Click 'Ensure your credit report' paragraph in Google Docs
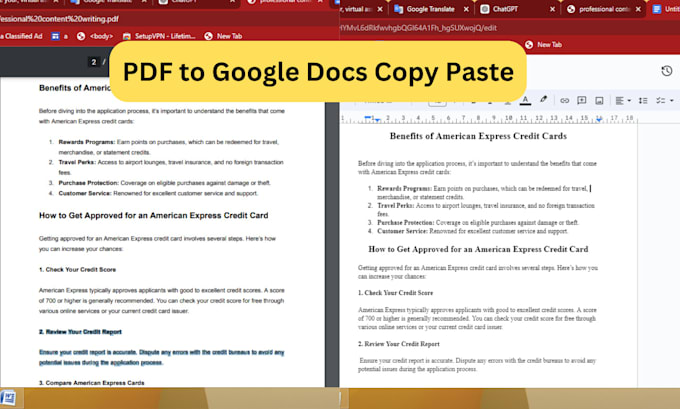680x409 pixels. (x=477, y=365)
